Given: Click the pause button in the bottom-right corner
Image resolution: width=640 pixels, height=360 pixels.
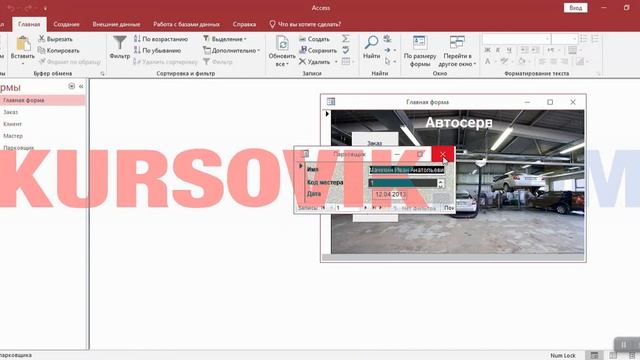Looking at the screenshot, I should tap(624, 345).
